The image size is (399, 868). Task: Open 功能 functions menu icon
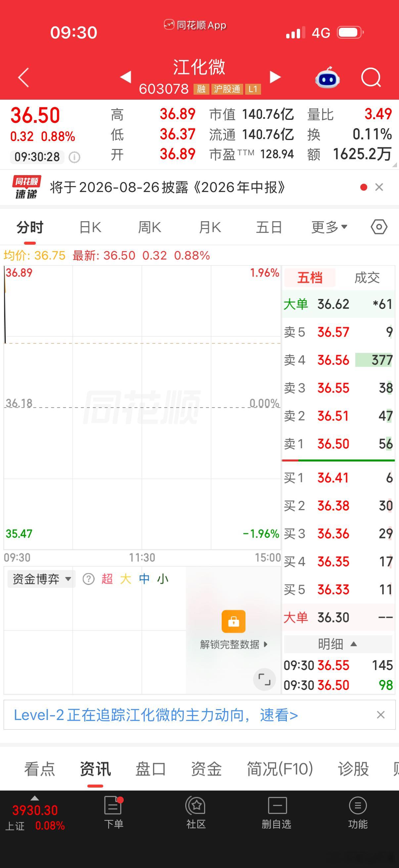(358, 813)
